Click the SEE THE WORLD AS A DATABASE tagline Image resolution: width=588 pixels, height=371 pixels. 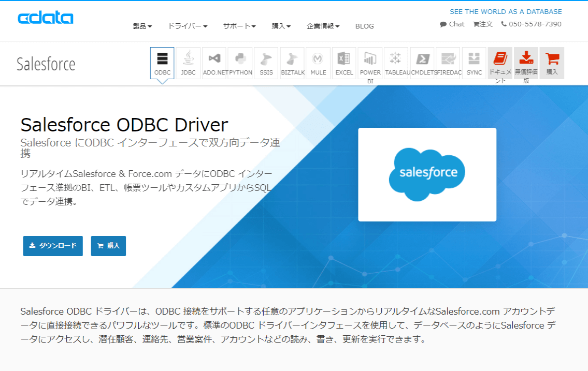pos(506,11)
